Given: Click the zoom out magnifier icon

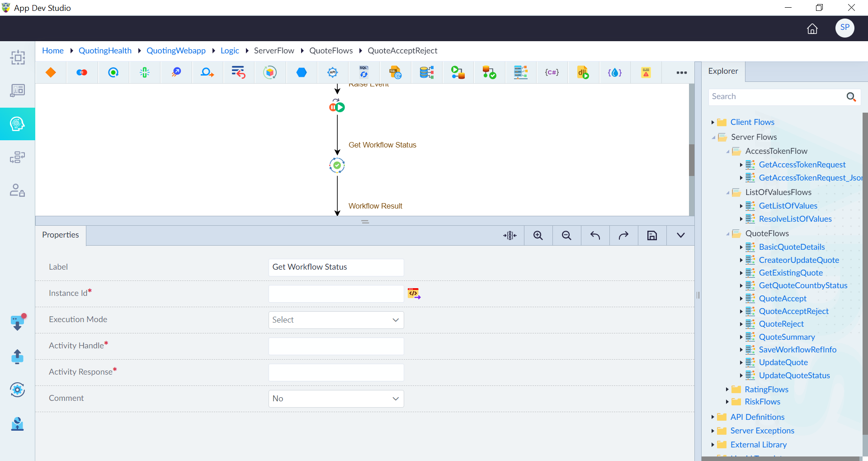Looking at the screenshot, I should (x=566, y=235).
